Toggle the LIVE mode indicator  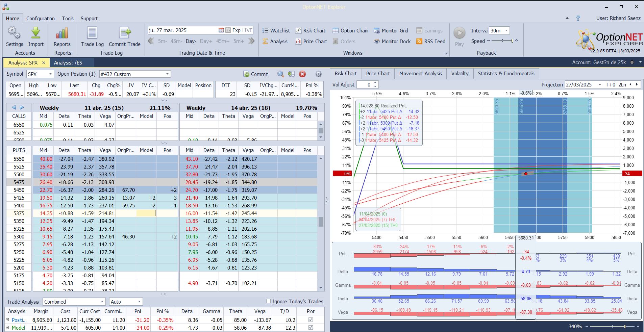pyautogui.click(x=247, y=30)
